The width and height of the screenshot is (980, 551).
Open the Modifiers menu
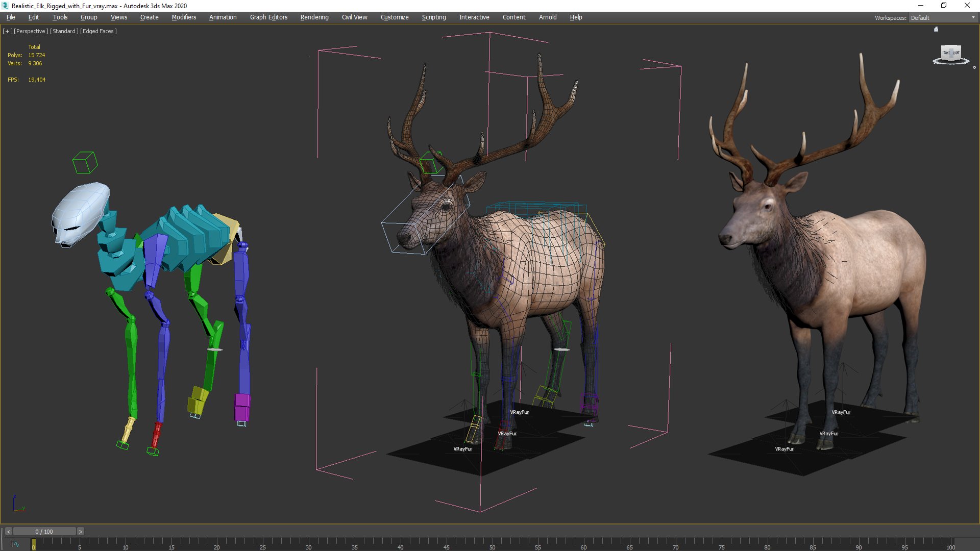coord(184,17)
